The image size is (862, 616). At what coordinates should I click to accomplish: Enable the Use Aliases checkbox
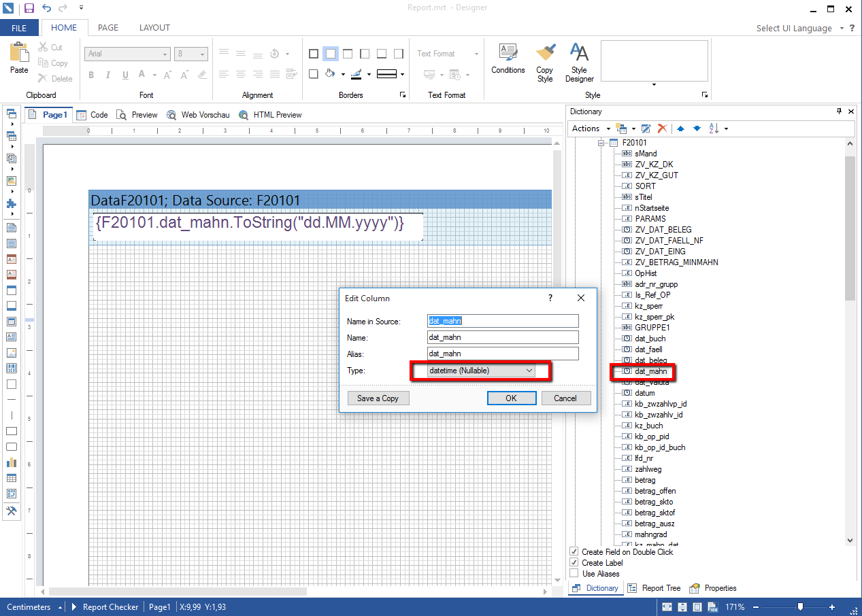(574, 574)
